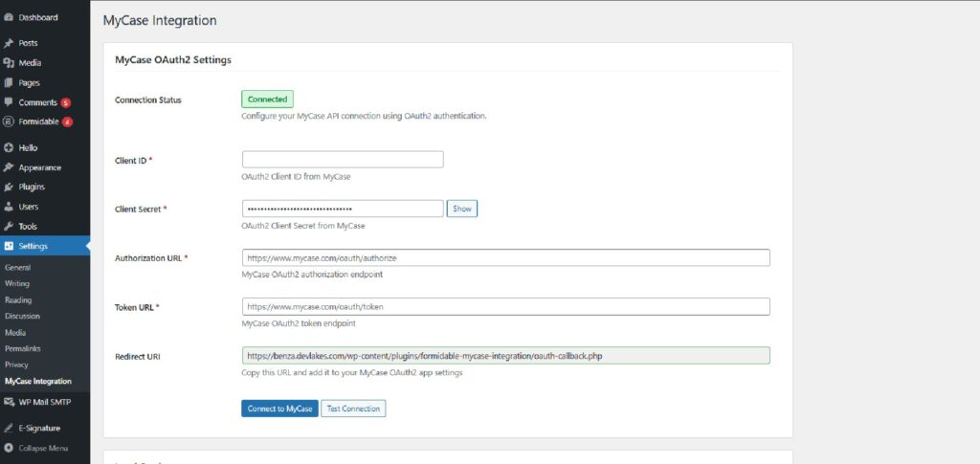Click the Authorization URL field

506,258
